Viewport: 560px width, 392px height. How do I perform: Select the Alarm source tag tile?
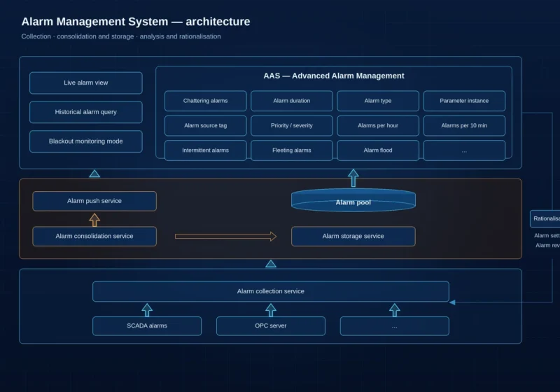coord(205,126)
